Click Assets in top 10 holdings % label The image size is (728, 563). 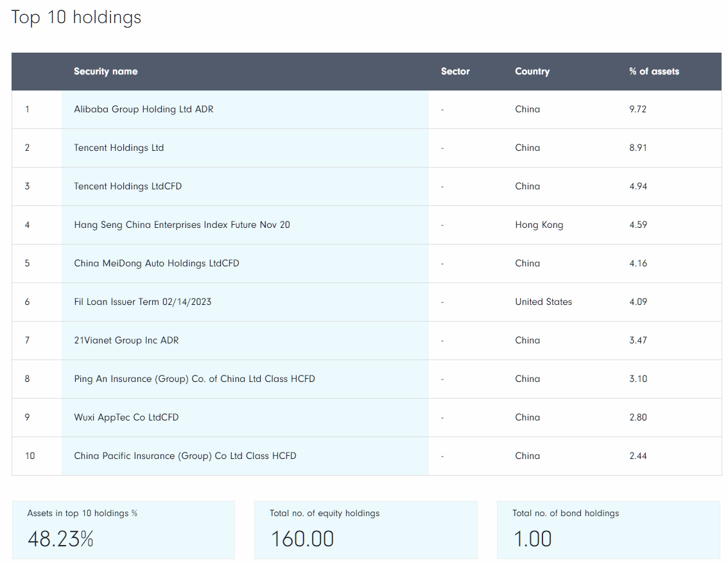(x=82, y=514)
